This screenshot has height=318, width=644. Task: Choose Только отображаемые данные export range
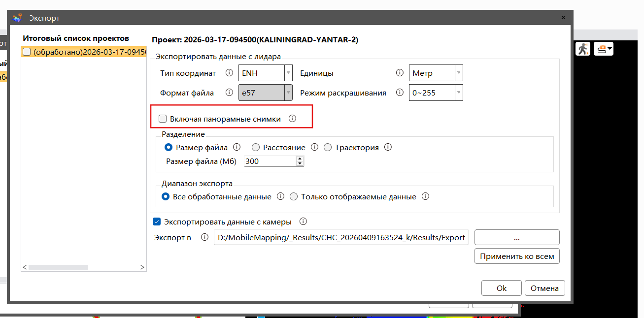[294, 196]
